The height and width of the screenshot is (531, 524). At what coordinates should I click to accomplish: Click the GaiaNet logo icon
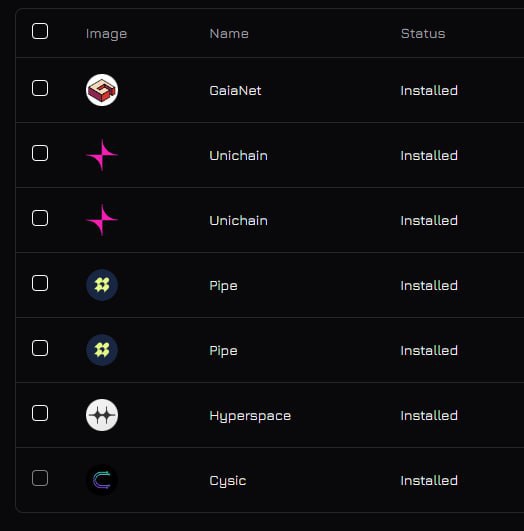point(102,90)
